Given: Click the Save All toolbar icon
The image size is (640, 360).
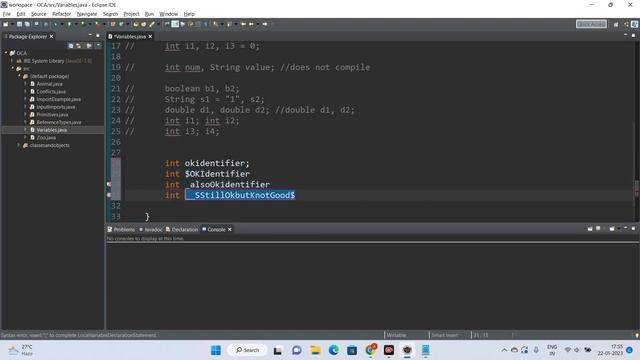Looking at the screenshot, I should [27, 24].
